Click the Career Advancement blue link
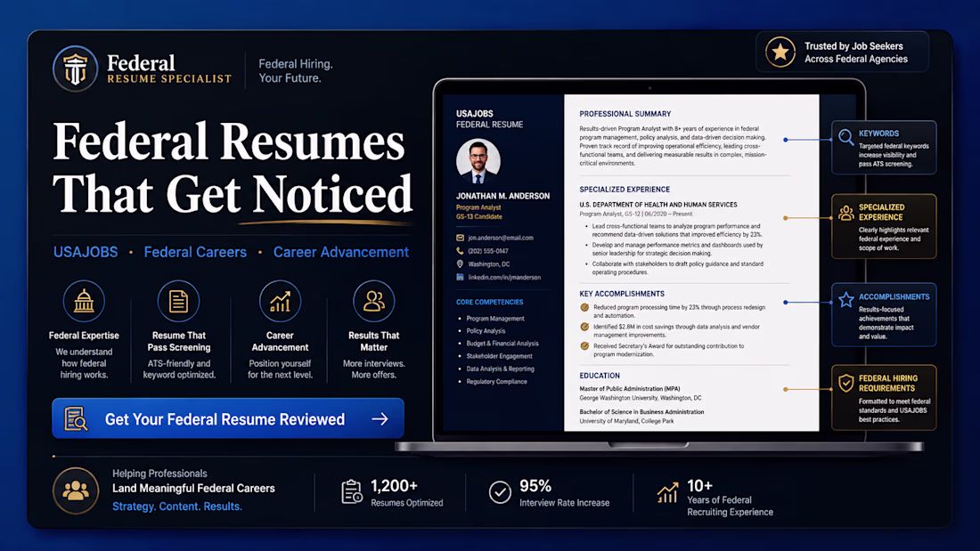 [x=340, y=252]
